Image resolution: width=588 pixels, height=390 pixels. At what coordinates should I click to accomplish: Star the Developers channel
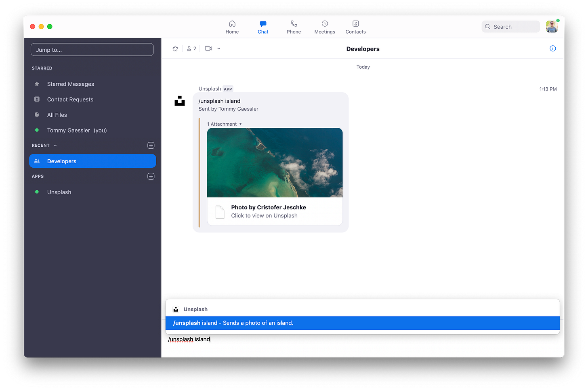pyautogui.click(x=175, y=48)
